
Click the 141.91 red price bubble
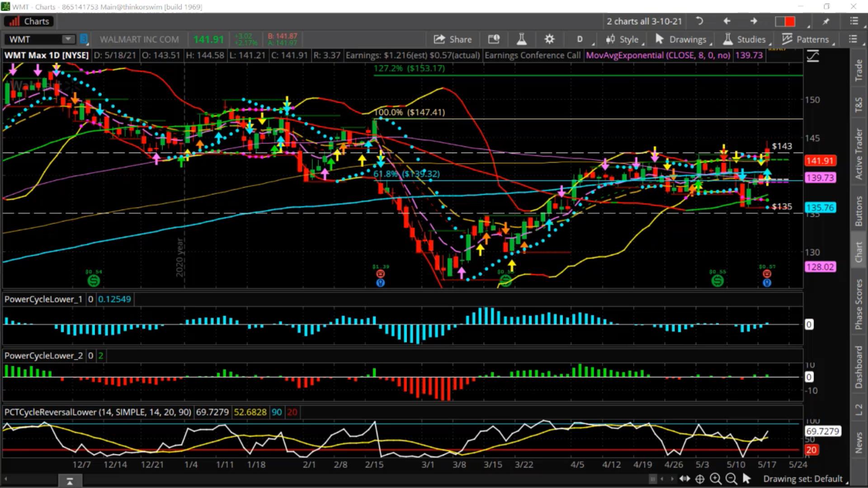(820, 161)
